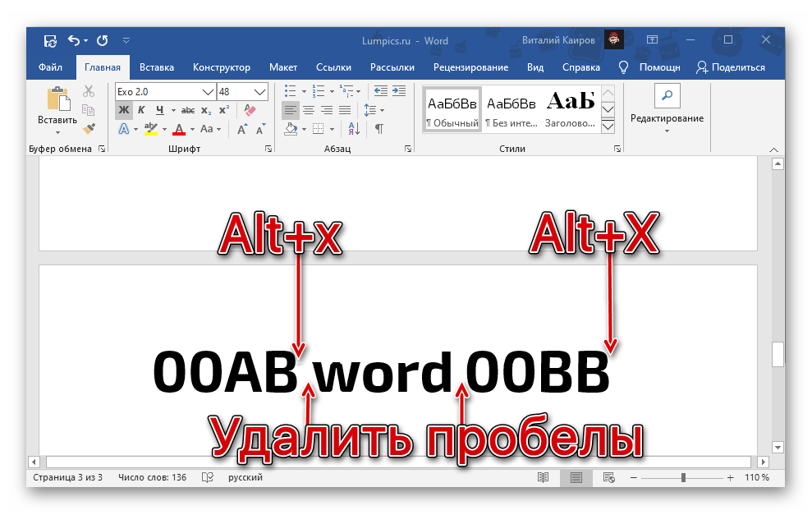
Task: Click the Поделиться share button
Action: [x=730, y=67]
